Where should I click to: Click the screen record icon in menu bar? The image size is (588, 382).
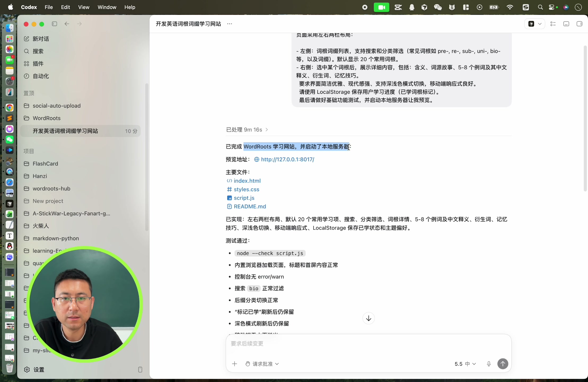point(365,7)
